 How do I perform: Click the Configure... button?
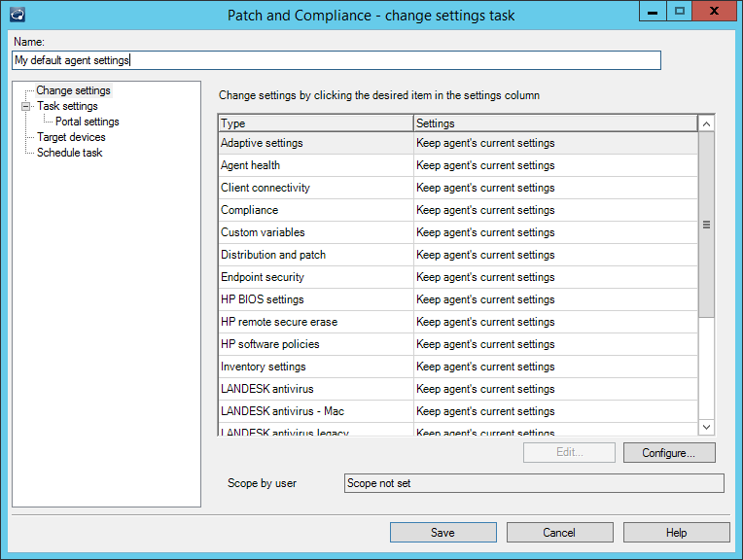pyautogui.click(x=668, y=453)
